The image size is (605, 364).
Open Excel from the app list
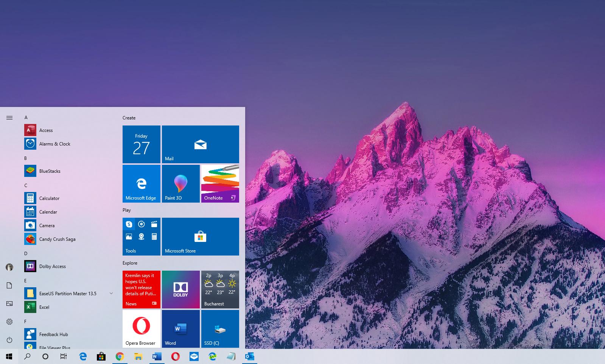coord(68,307)
